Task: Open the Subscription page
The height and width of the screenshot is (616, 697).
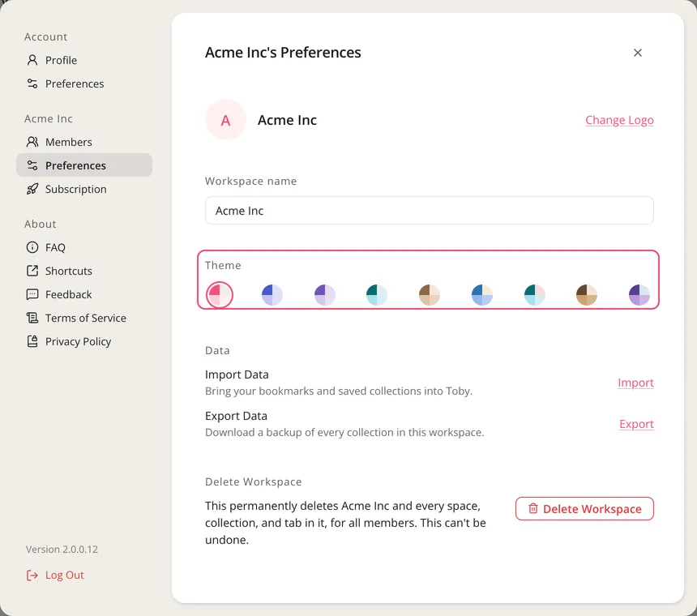Action: pos(75,189)
